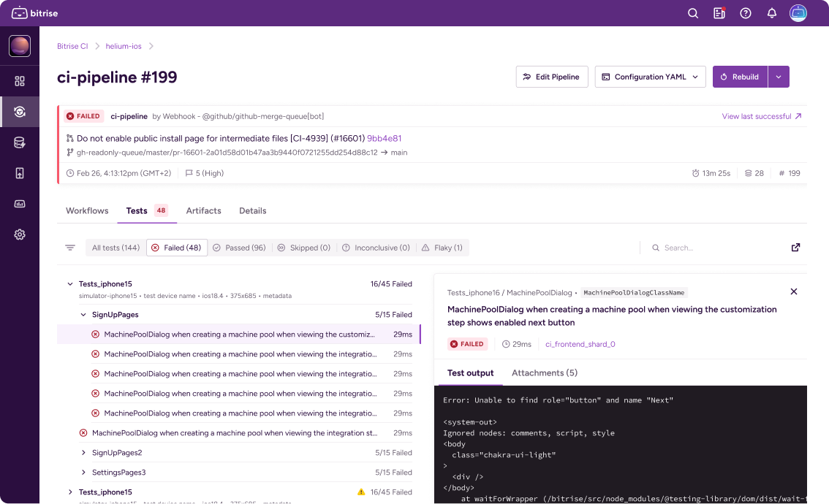Screen dimensions: 829x504
Task: Open the notifications bell
Action: pos(772,13)
